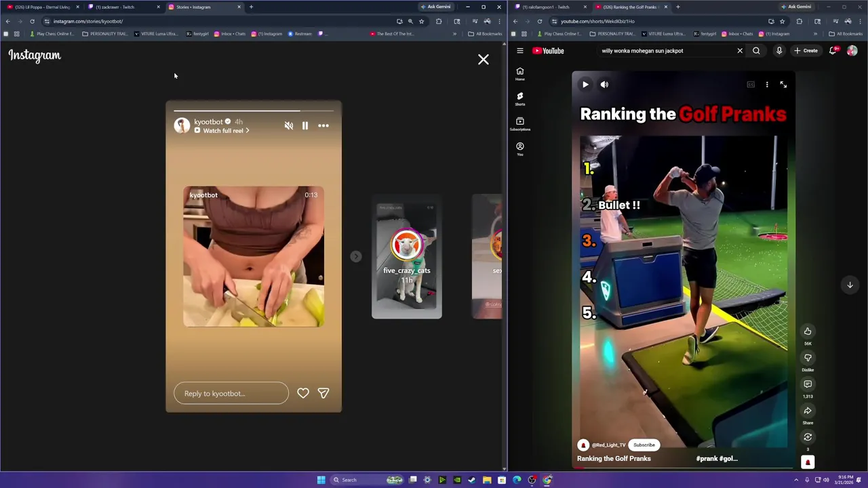This screenshot has height=488, width=868.
Task: Open the Chrome three-dot menu in the YouTube window
Action: click(x=861, y=21)
